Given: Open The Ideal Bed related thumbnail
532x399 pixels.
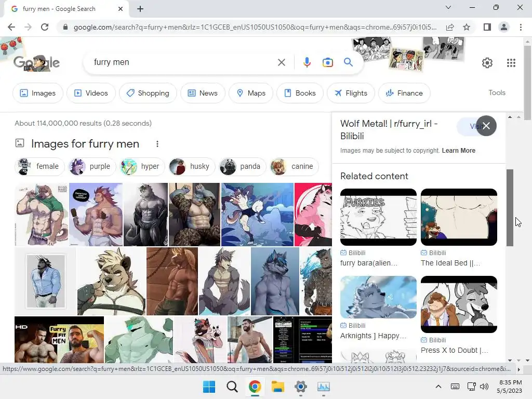Looking at the screenshot, I should [459, 217].
